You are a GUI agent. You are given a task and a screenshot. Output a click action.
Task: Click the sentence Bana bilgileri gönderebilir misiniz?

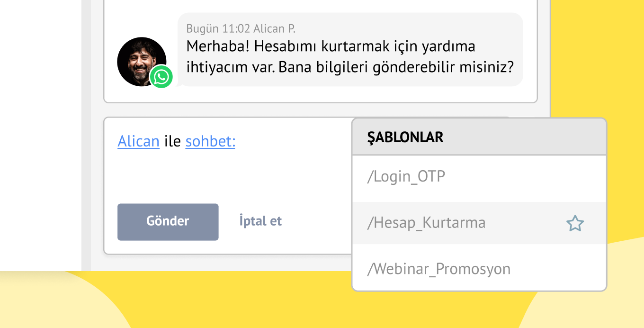point(396,67)
